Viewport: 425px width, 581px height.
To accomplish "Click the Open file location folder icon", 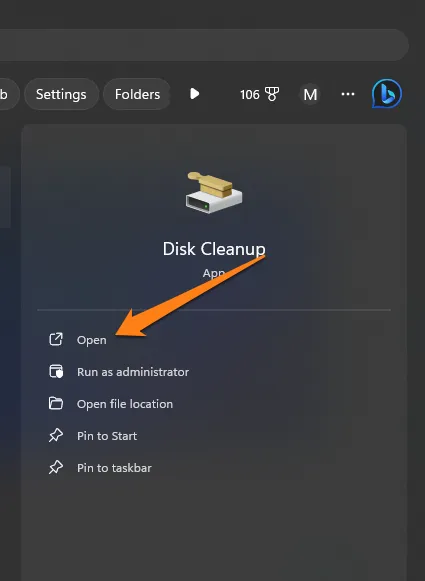I will [x=56, y=403].
